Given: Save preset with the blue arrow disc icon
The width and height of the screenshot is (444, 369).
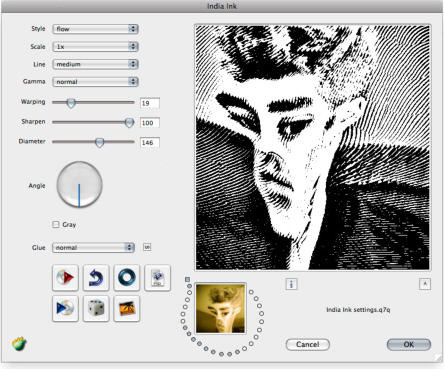Looking at the screenshot, I should pyautogui.click(x=65, y=308).
